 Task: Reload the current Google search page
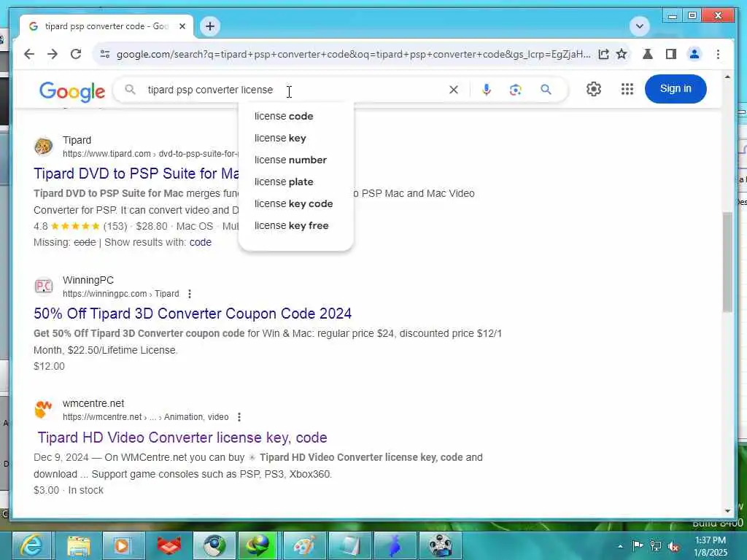(76, 54)
